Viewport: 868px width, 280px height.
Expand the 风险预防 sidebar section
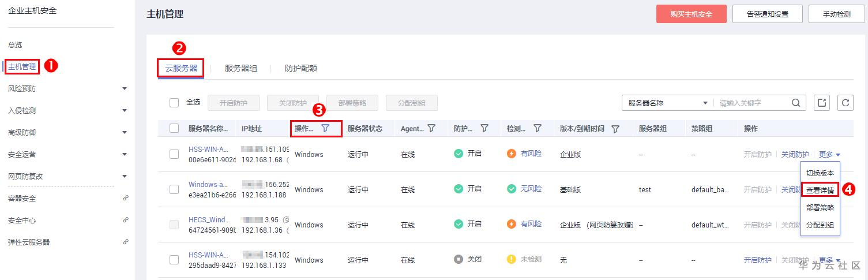pyautogui.click(x=124, y=89)
